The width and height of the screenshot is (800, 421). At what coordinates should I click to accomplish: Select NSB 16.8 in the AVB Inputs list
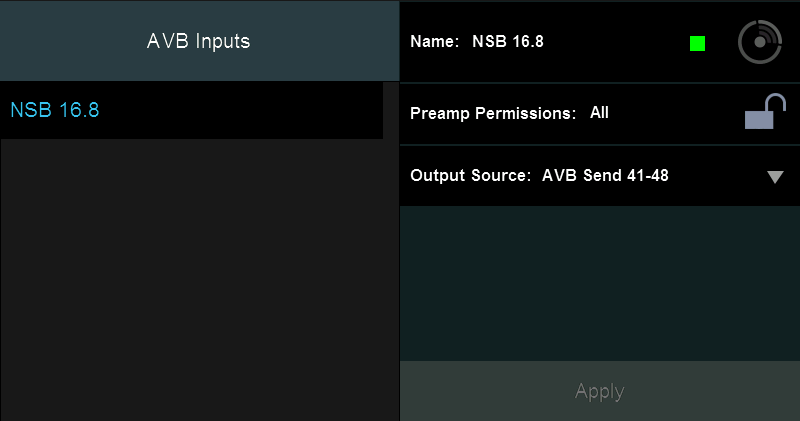[x=191, y=110]
